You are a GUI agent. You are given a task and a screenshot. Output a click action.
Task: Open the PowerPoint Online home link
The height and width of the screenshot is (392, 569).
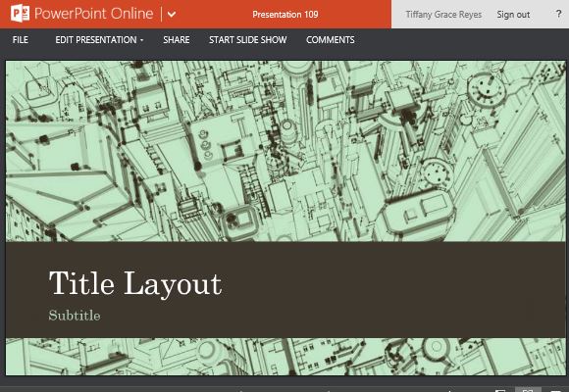coord(93,14)
